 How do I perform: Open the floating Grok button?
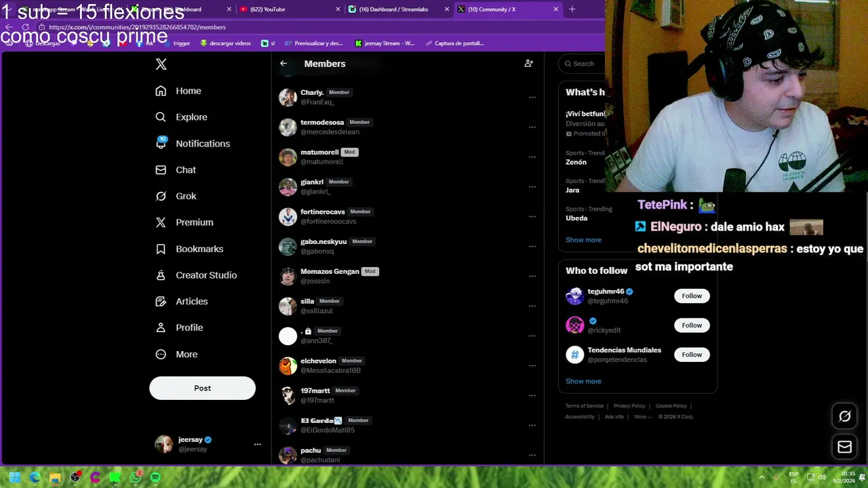(x=844, y=417)
